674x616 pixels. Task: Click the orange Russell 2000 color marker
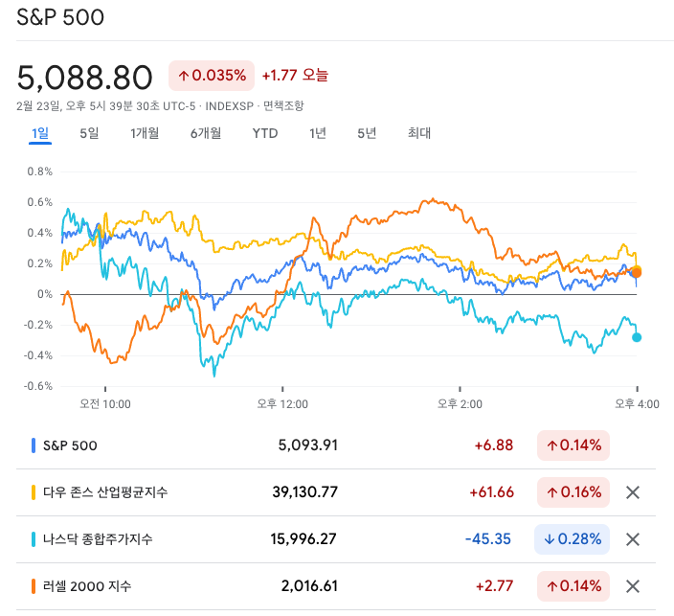click(x=34, y=586)
